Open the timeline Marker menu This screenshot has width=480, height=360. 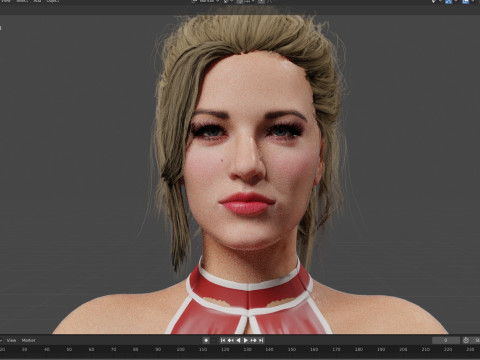click(x=29, y=340)
